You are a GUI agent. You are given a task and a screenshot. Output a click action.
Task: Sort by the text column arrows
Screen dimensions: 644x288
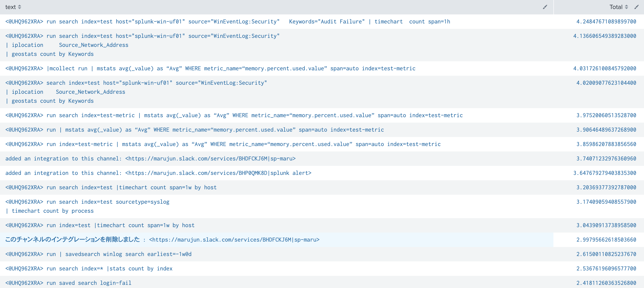point(20,7)
